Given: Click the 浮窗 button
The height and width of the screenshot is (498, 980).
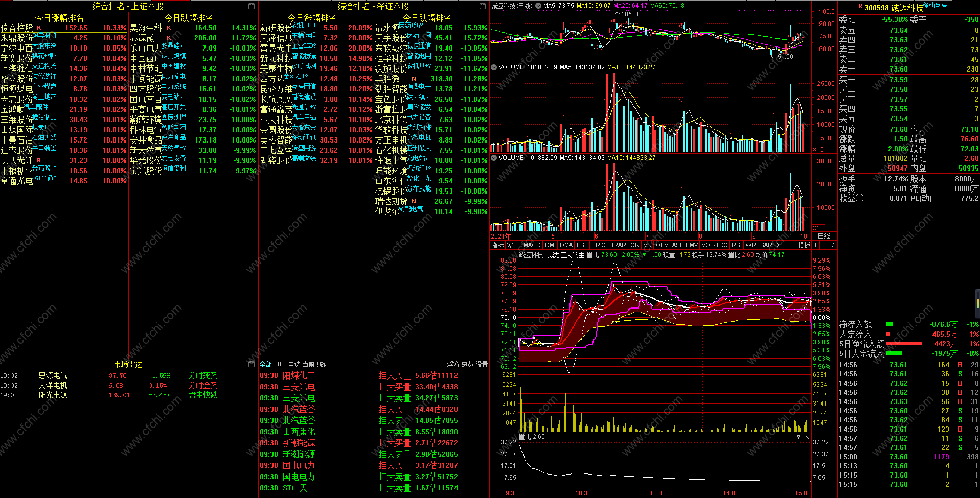Looking at the screenshot, I should [453, 364].
